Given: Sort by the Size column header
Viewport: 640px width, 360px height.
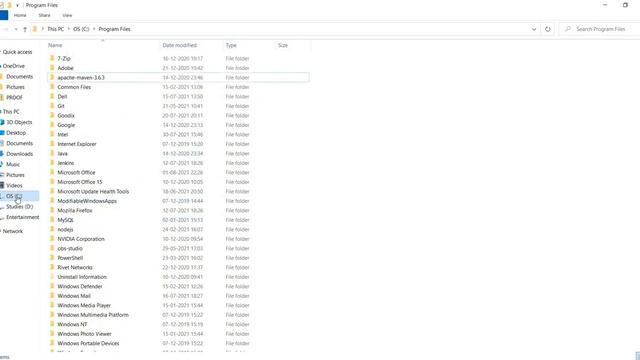Looking at the screenshot, I should [283, 45].
